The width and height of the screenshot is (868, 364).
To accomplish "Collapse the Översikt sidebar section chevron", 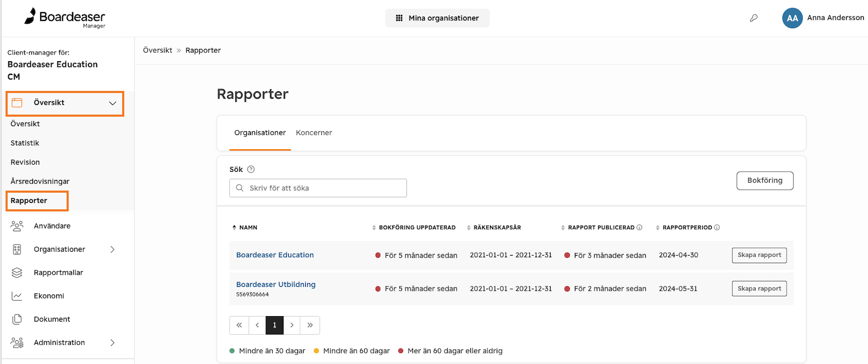I will coord(113,103).
